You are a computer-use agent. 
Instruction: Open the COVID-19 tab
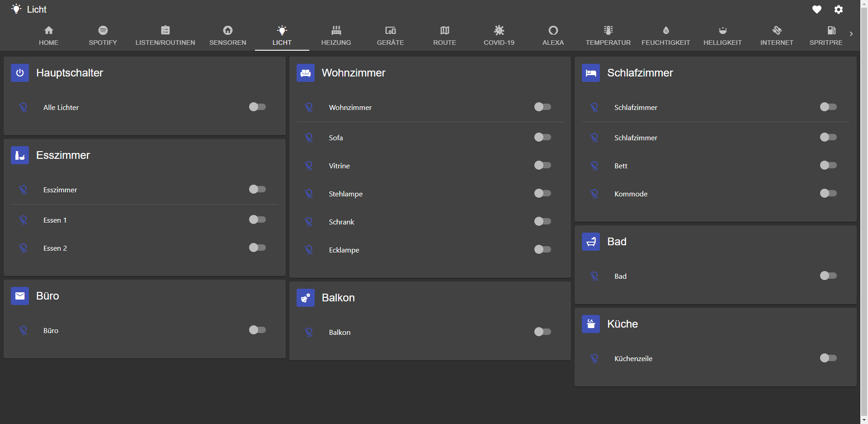(x=499, y=36)
